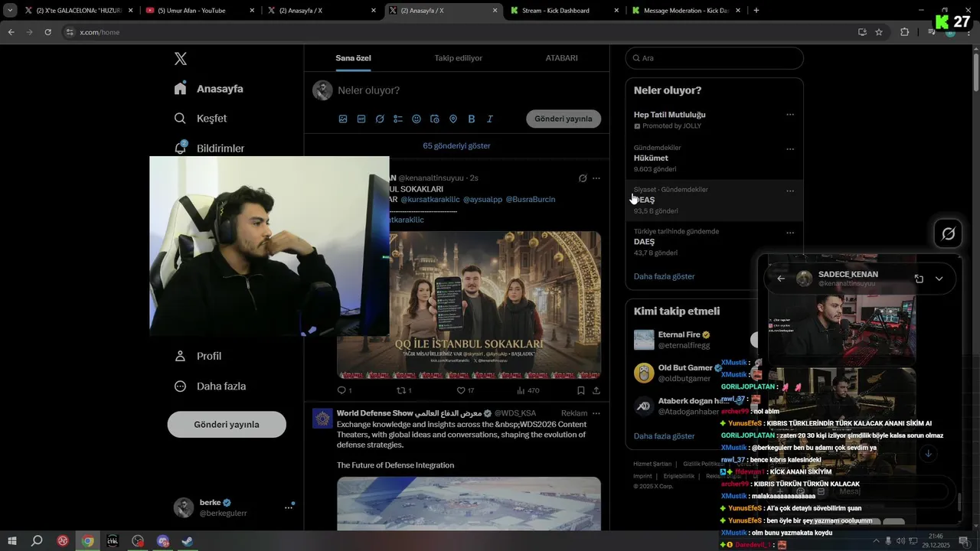
Task: Open more options for Hükümet trend
Action: [x=790, y=149]
